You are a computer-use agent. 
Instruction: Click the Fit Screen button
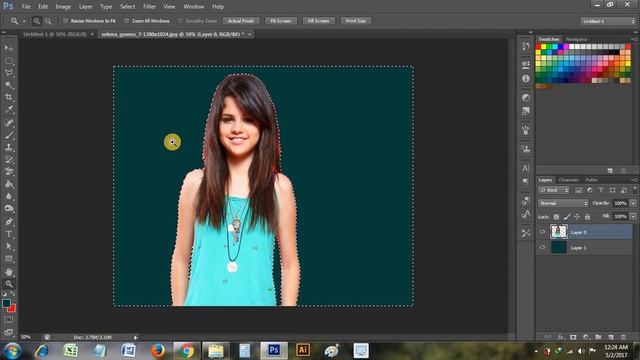point(281,21)
